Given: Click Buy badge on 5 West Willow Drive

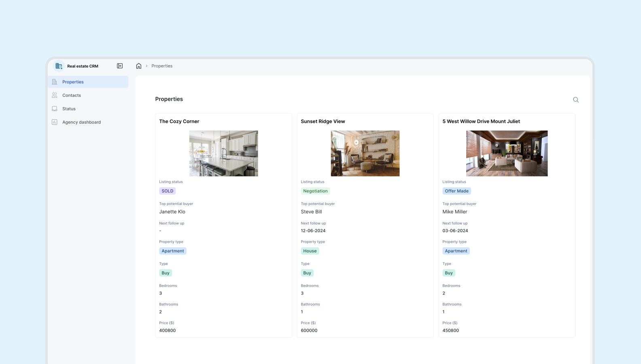Looking at the screenshot, I should (x=449, y=273).
